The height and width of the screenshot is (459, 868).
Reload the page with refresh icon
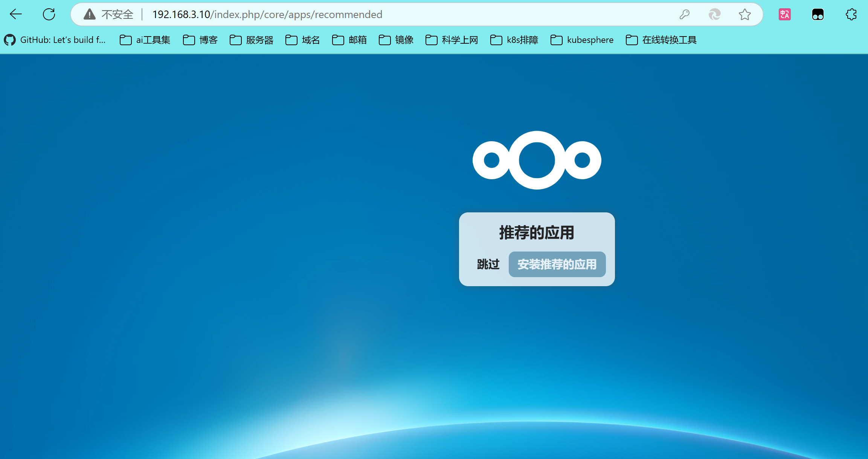49,14
